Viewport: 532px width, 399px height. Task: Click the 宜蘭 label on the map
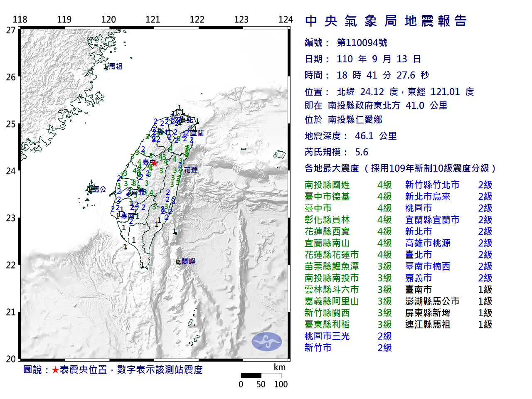(x=197, y=133)
